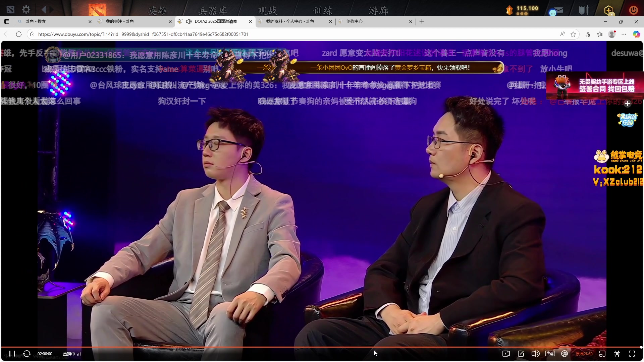Screen dimensions: 644x362
Task: Pause the live stream video
Action: [12, 354]
